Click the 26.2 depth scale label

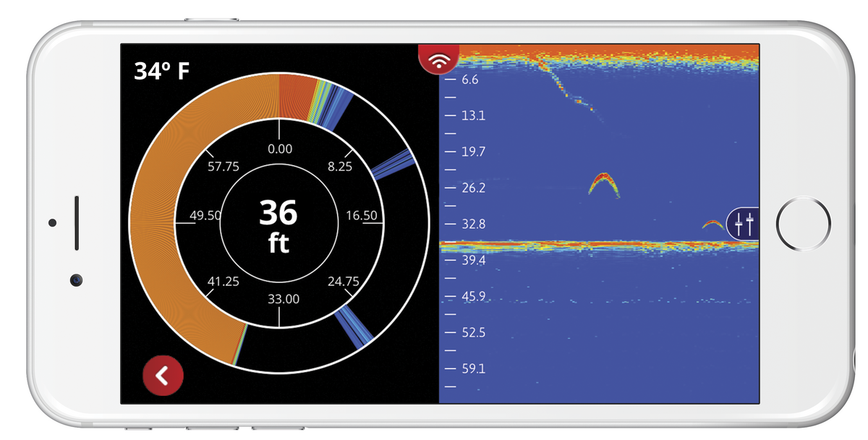pyautogui.click(x=473, y=188)
